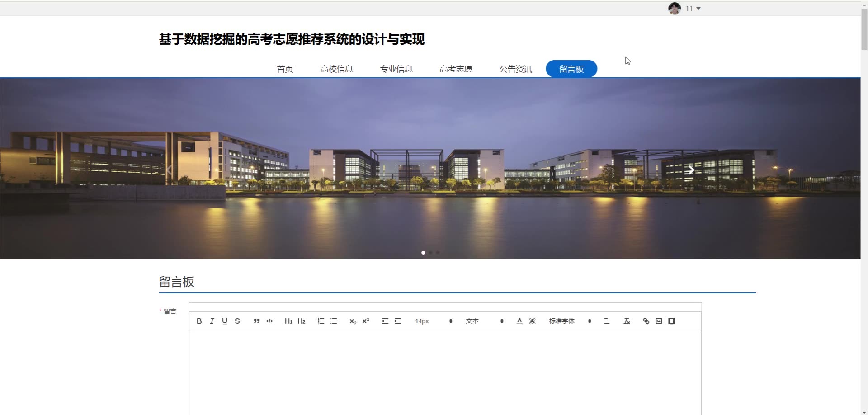
Task: Open the user 11 account dropdown
Action: pyautogui.click(x=693, y=9)
